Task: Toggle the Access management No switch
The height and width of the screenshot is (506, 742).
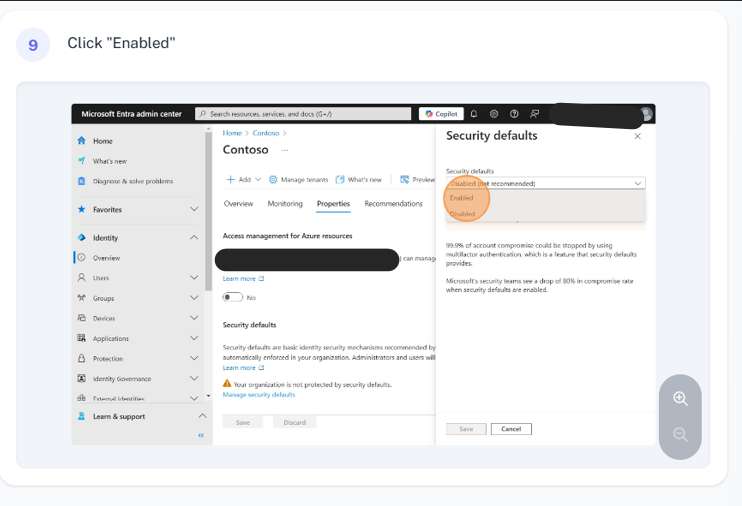Action: (x=233, y=297)
